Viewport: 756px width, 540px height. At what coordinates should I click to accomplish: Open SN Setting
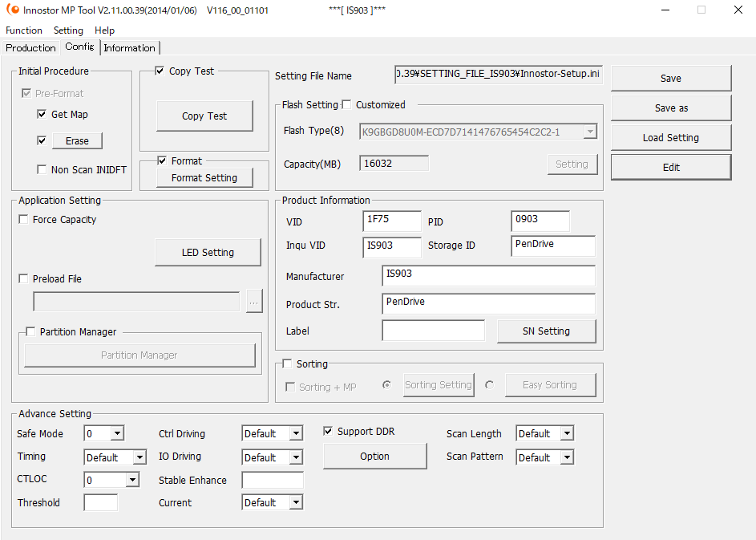coord(546,331)
